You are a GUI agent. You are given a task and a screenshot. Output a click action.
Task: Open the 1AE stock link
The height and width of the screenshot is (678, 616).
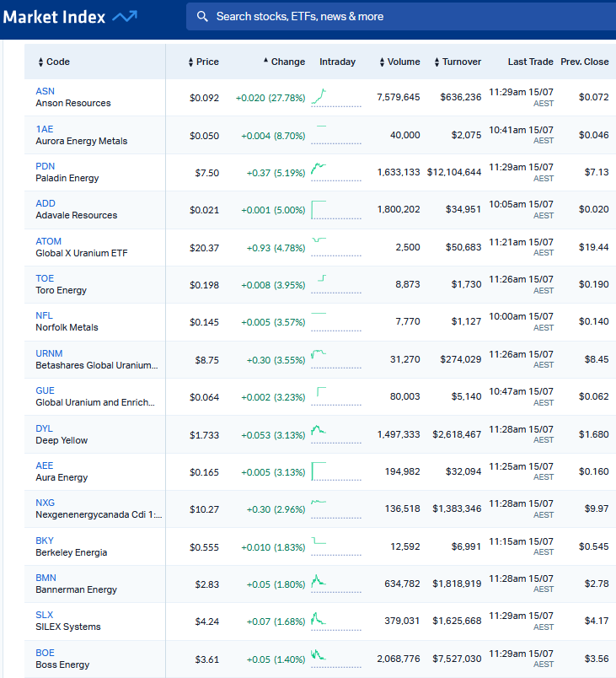pyautogui.click(x=45, y=129)
